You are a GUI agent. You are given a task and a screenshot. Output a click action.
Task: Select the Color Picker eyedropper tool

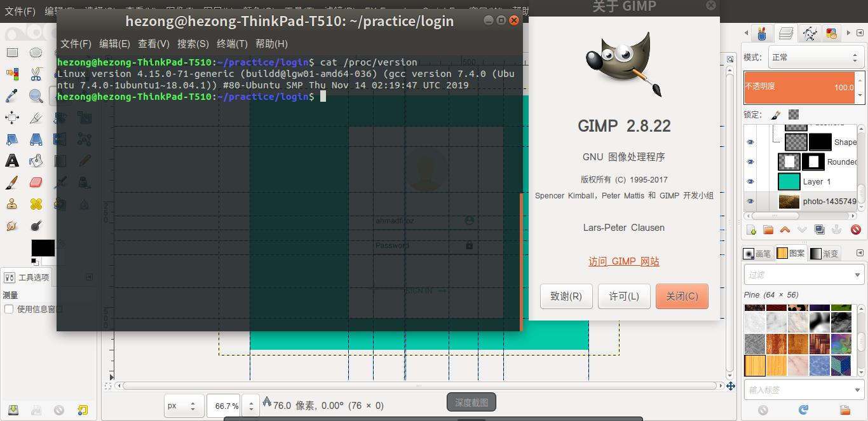click(11, 95)
